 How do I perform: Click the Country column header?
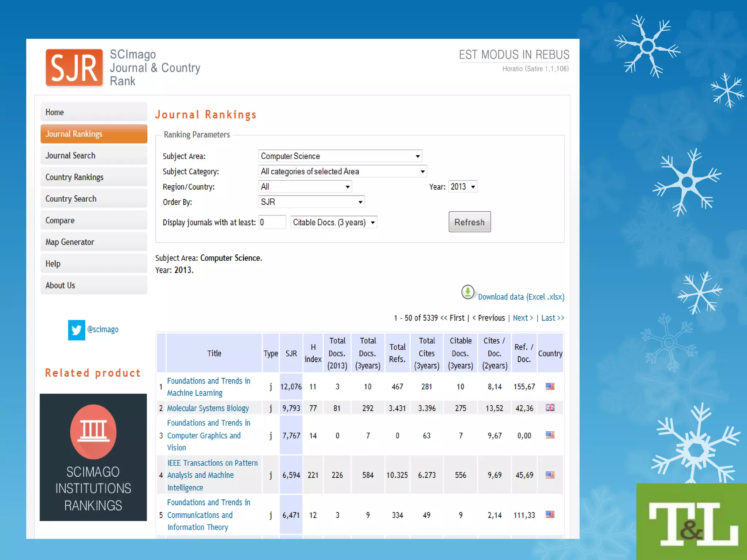550,353
